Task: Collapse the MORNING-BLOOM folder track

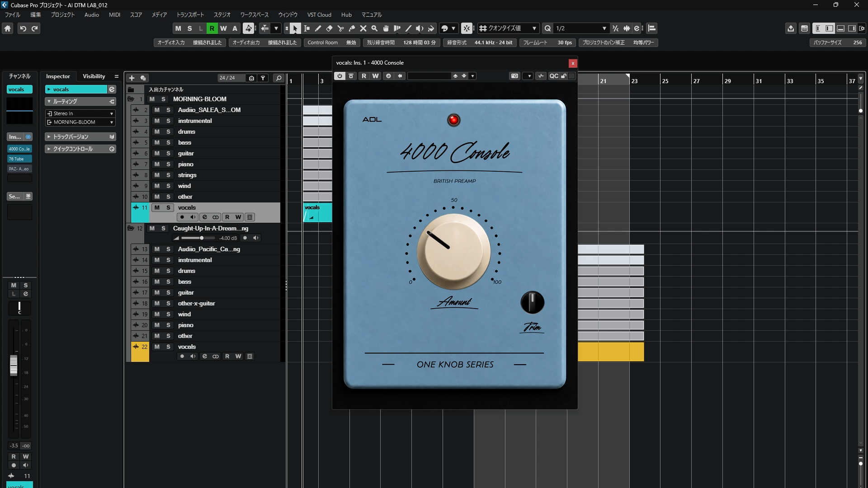Action: [x=131, y=99]
